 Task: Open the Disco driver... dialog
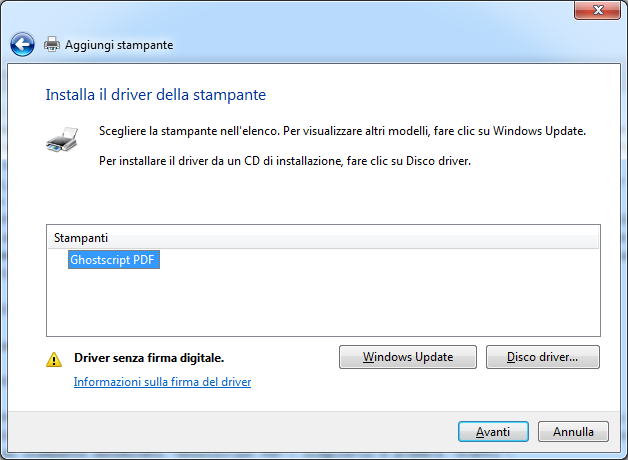coord(542,357)
